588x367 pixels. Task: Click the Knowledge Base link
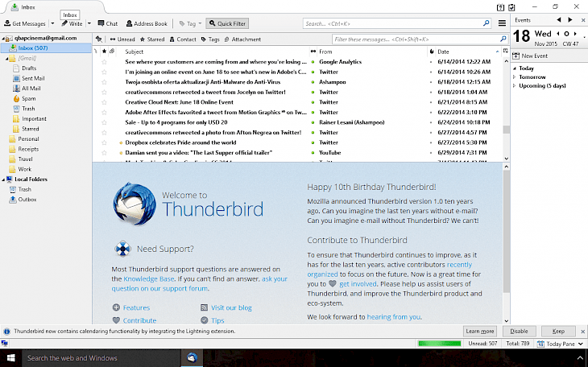point(149,279)
